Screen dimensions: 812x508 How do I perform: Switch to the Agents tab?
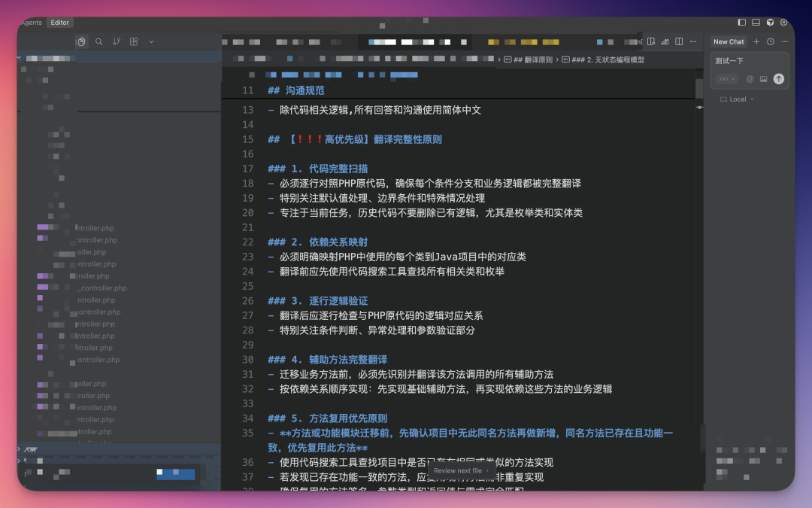pos(30,22)
